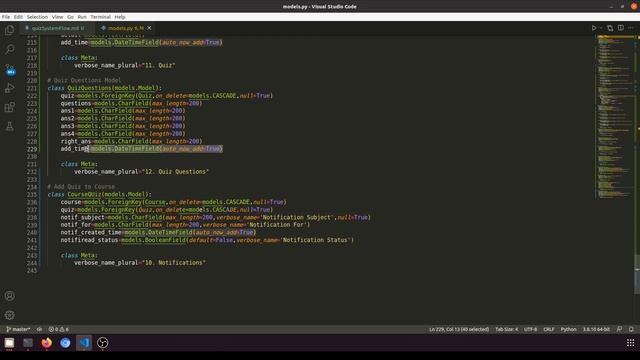Click the class CourseQuiz definition name

[84, 194]
